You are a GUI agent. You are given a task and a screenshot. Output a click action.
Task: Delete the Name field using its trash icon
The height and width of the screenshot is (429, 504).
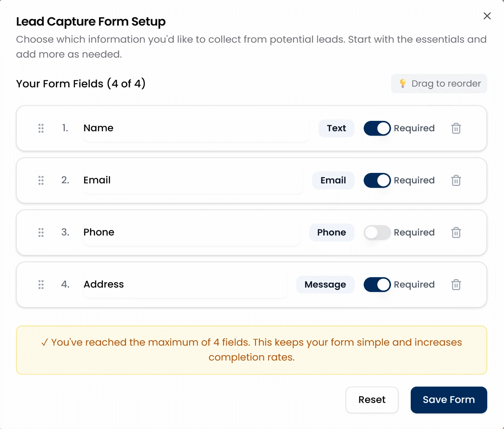456,128
